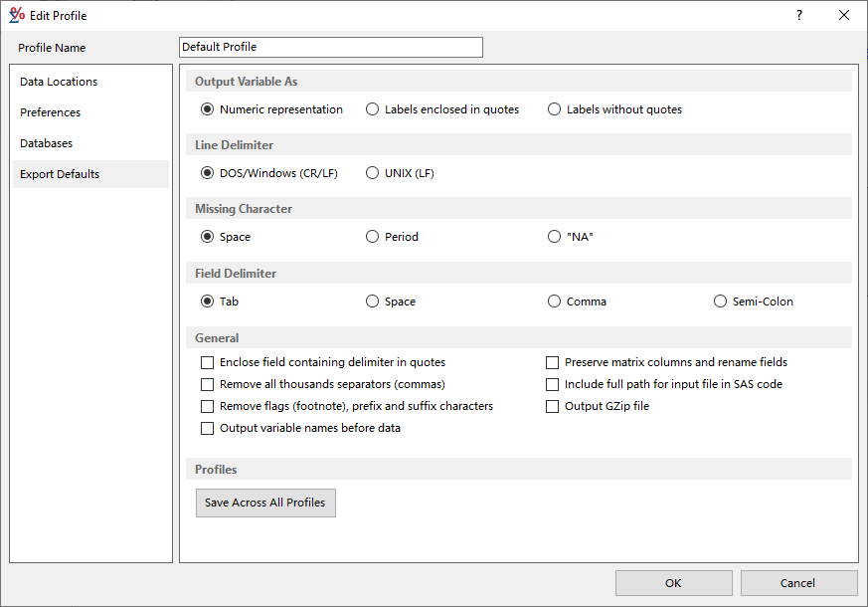The width and height of the screenshot is (868, 607).
Task: Select Labels without quotes option
Action: 554,109
